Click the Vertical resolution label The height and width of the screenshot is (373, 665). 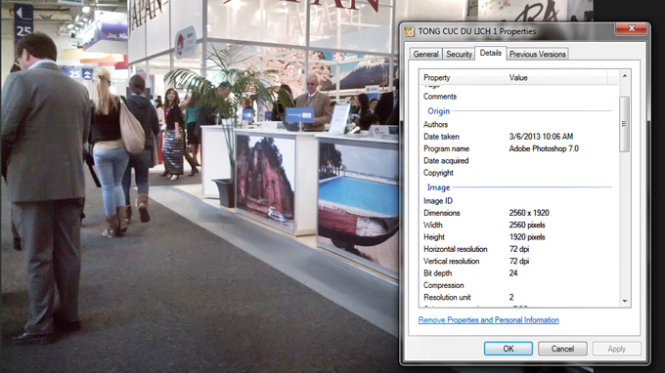451,261
